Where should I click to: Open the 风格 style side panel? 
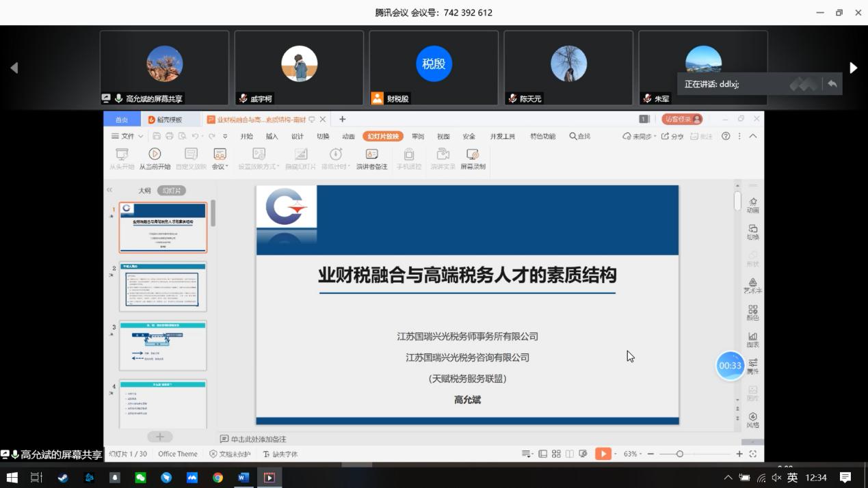coord(752,420)
